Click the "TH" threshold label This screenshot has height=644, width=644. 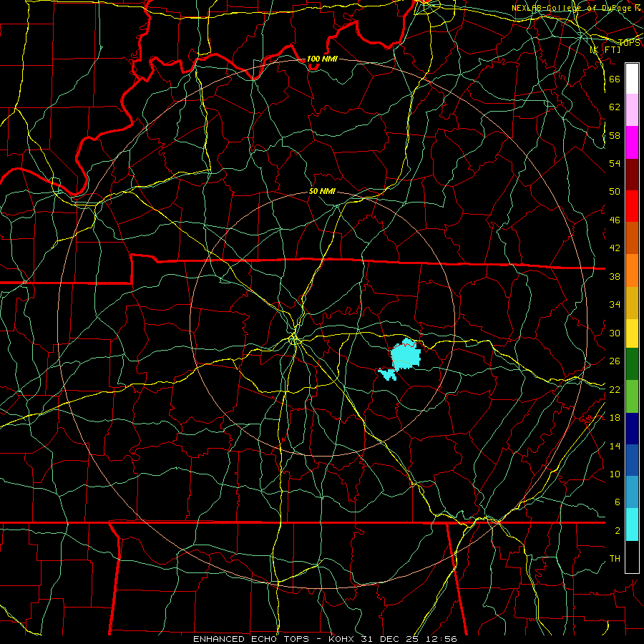coord(615,559)
